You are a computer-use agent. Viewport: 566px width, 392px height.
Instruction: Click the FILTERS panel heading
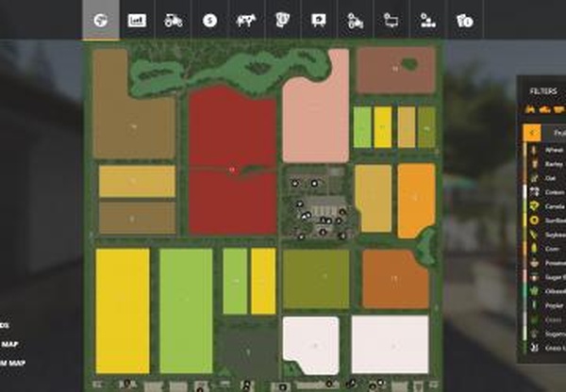click(543, 91)
